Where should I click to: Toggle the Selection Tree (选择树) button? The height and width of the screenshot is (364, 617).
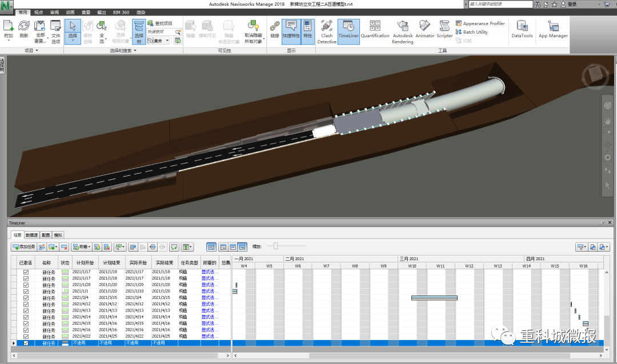tap(139, 32)
